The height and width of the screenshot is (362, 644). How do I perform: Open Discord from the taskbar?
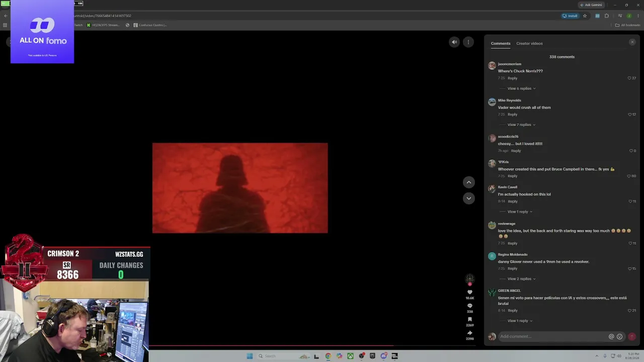pyautogui.click(x=383, y=356)
